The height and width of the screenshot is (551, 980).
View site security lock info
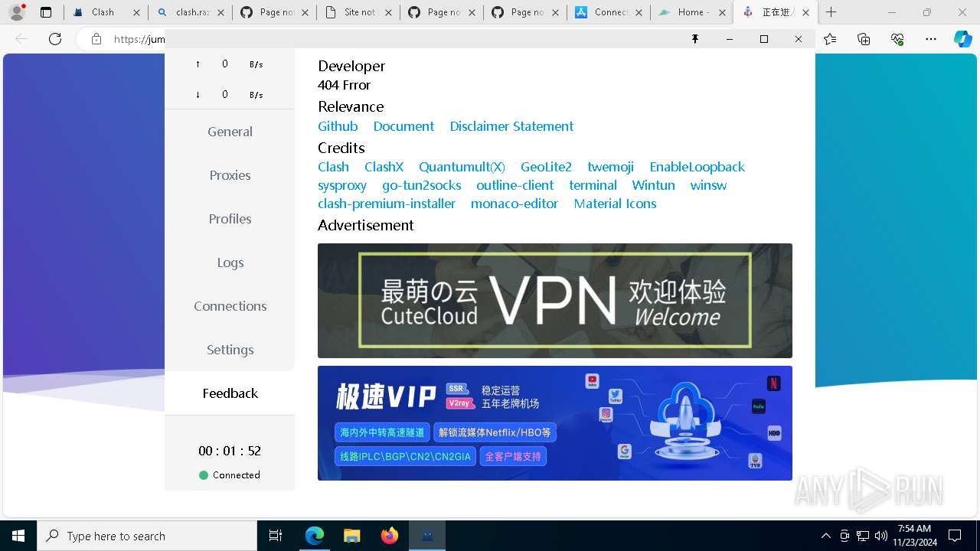point(96,39)
